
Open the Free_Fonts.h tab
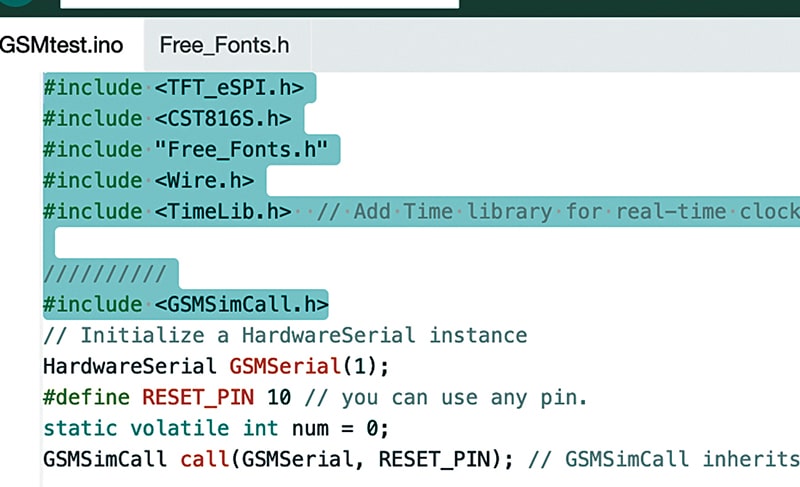point(224,45)
